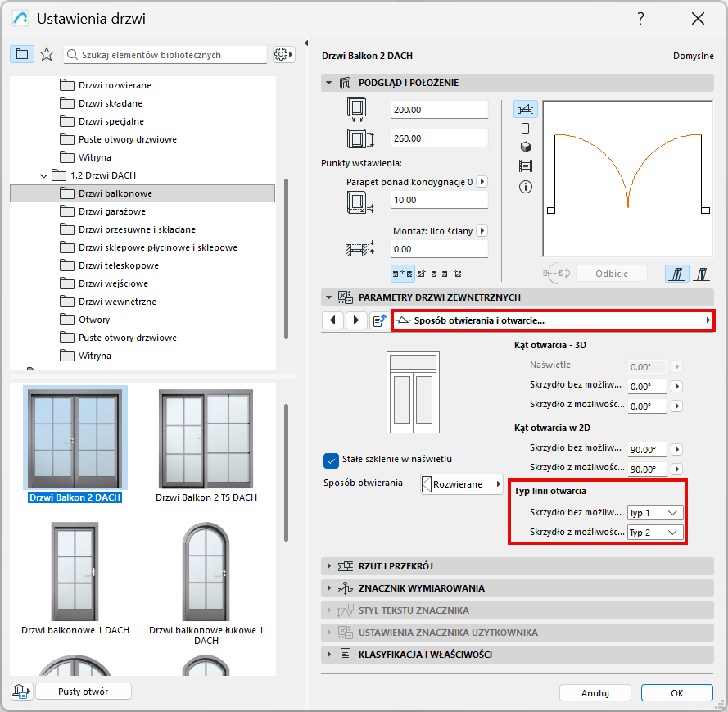
Task: Select front elevation preview icon
Action: [526, 128]
